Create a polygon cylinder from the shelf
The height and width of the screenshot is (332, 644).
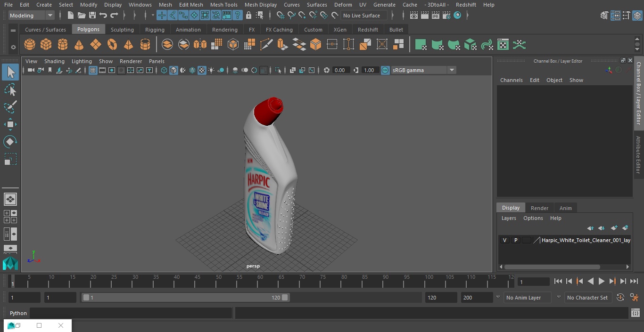(62, 45)
